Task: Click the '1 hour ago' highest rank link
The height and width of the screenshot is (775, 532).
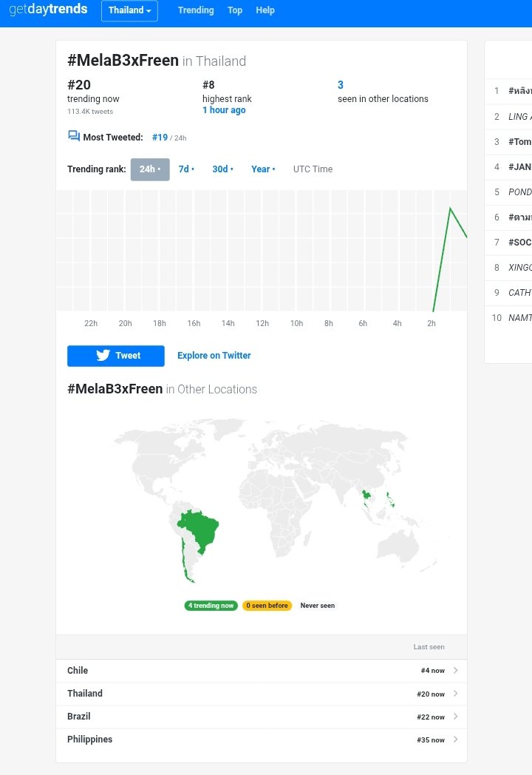Action: click(x=224, y=110)
